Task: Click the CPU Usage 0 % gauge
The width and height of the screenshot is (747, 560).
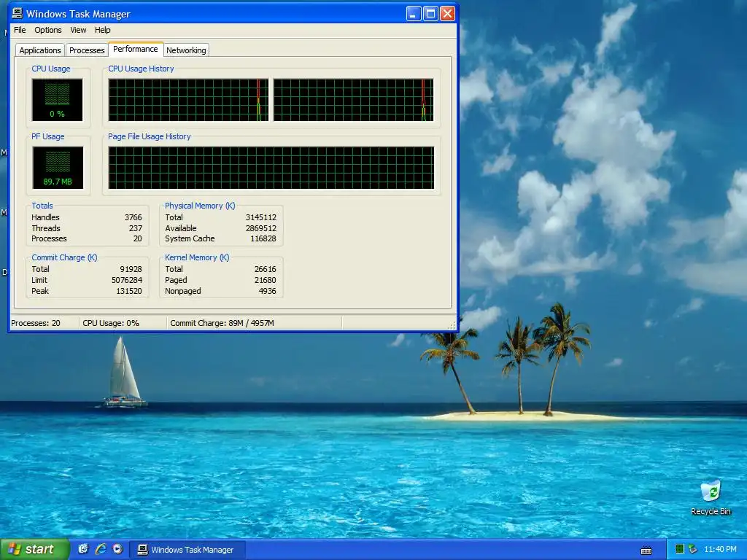Action: point(57,100)
